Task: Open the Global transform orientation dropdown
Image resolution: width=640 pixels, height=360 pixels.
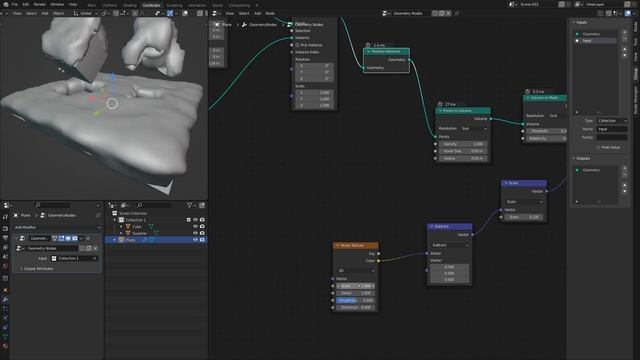Action: (86, 13)
